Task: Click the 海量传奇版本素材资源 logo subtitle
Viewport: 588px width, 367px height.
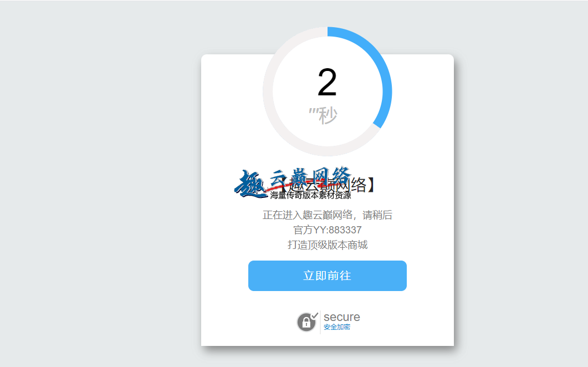Action: click(310, 195)
